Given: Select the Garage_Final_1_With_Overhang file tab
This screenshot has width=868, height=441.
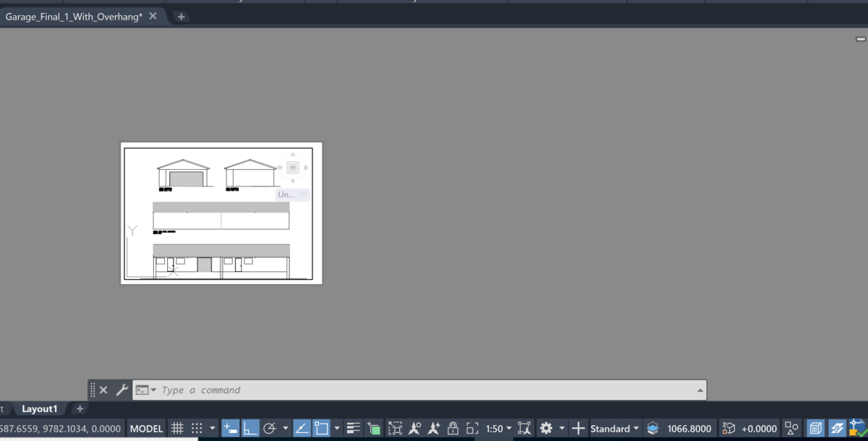Looking at the screenshot, I should (75, 16).
